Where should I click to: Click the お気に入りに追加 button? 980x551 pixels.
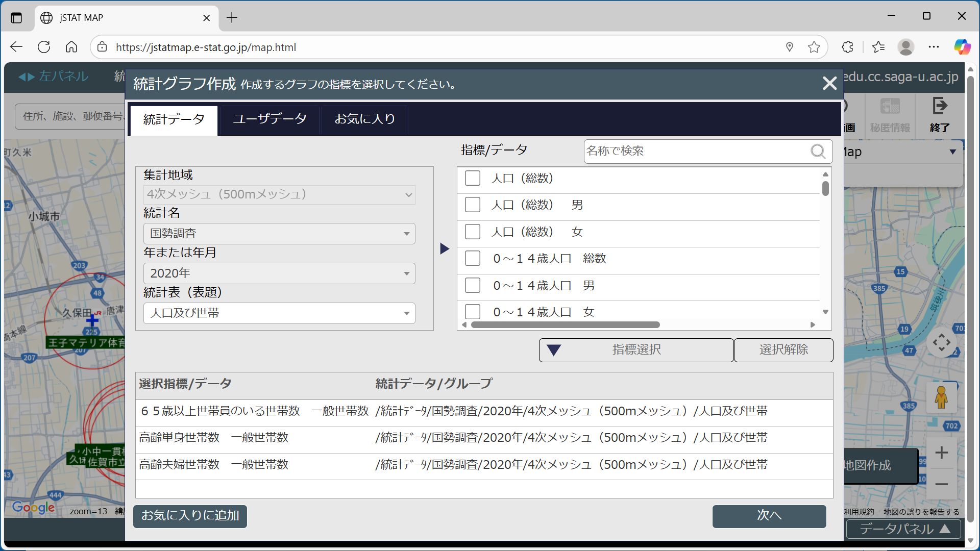click(x=190, y=516)
